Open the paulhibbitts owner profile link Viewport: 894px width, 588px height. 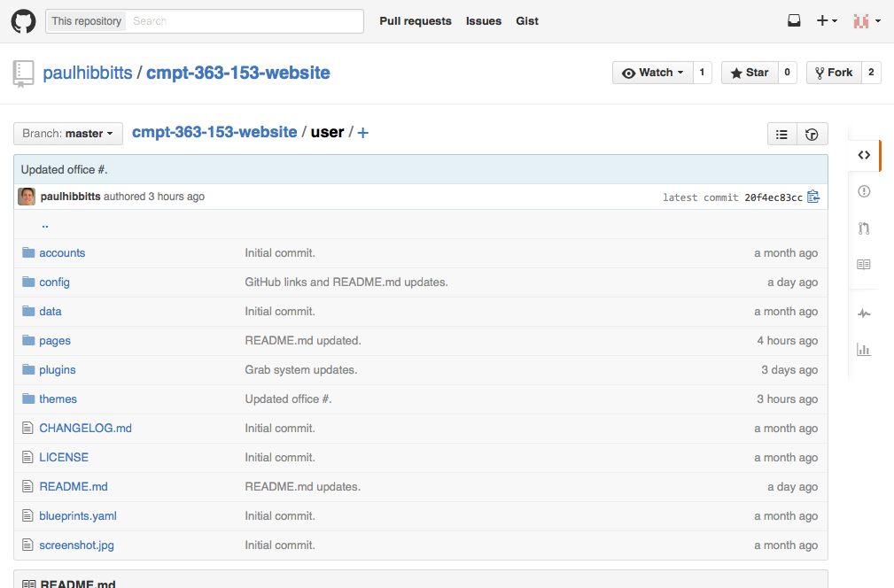tap(88, 73)
